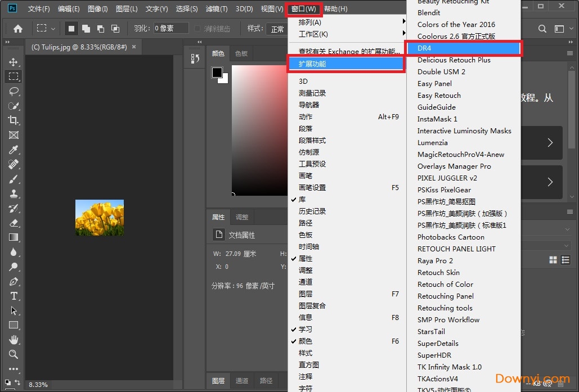Toggle the checked 属性 panel menu item
The image size is (579, 392).
(x=305, y=259)
